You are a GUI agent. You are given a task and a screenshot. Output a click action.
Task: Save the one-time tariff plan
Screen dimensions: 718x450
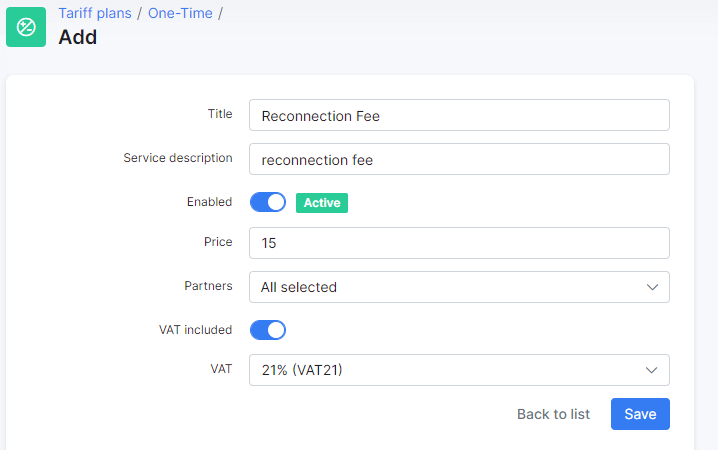point(640,414)
